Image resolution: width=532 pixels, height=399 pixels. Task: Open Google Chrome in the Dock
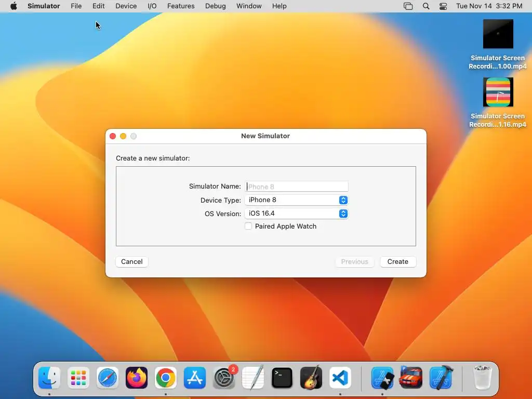click(166, 378)
